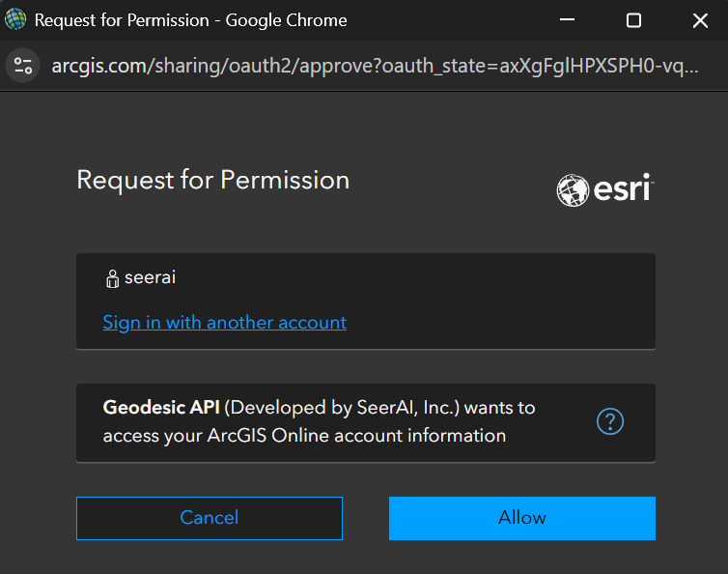
Task: Click the arcgis.com domain in the URL
Action: (98, 66)
